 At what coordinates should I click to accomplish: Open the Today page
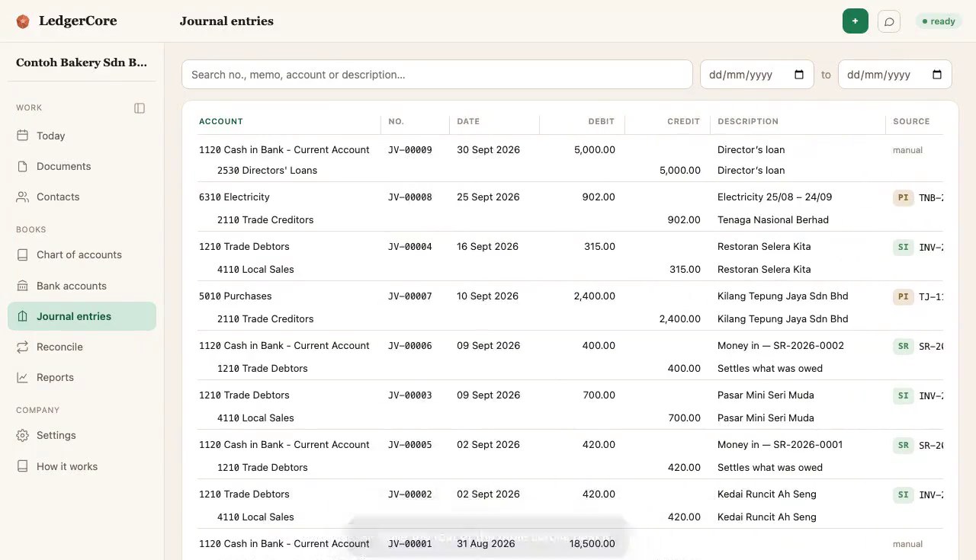coord(82,136)
